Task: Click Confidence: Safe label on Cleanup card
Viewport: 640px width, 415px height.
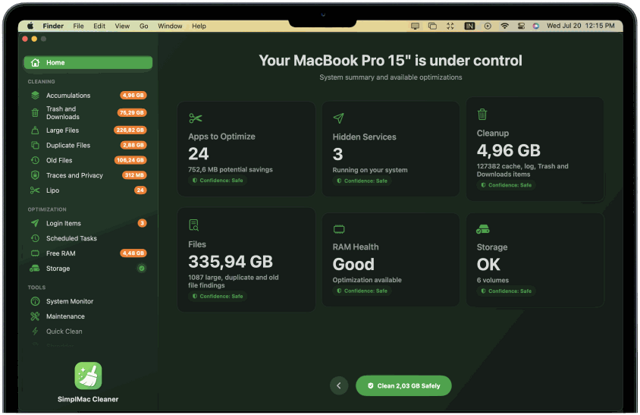Action: coord(506,185)
